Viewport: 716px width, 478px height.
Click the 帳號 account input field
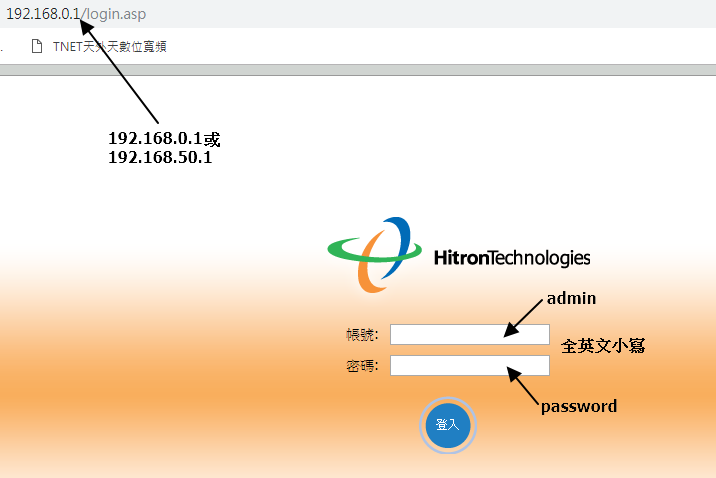click(470, 335)
